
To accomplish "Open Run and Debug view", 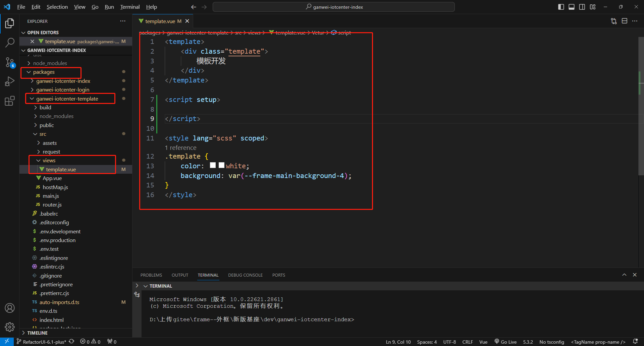I will (x=10, y=81).
